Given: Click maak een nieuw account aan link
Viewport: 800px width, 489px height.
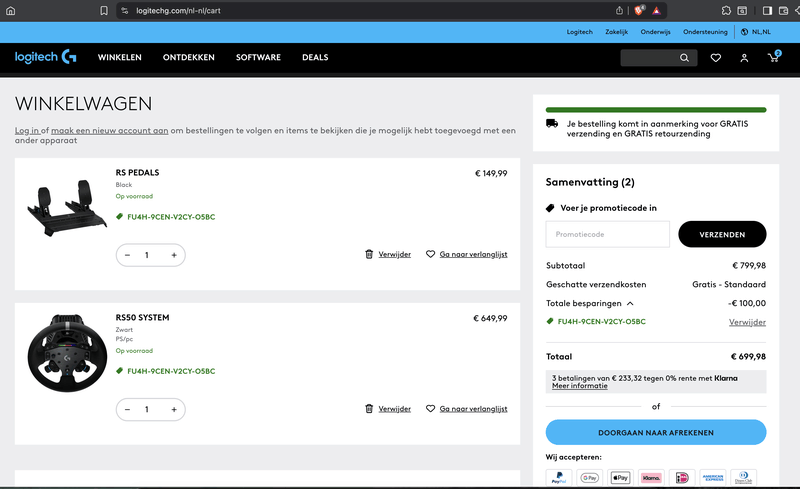Looking at the screenshot, I should point(110,131).
